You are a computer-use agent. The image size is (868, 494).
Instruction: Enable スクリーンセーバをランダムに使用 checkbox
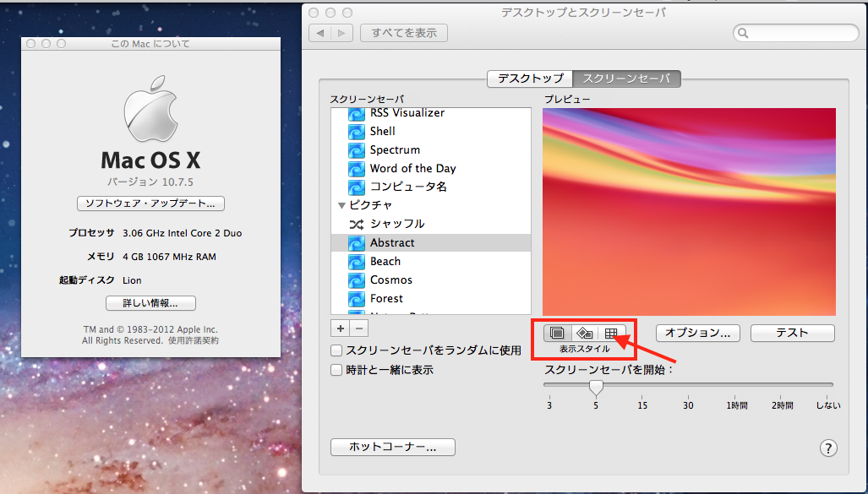point(336,350)
